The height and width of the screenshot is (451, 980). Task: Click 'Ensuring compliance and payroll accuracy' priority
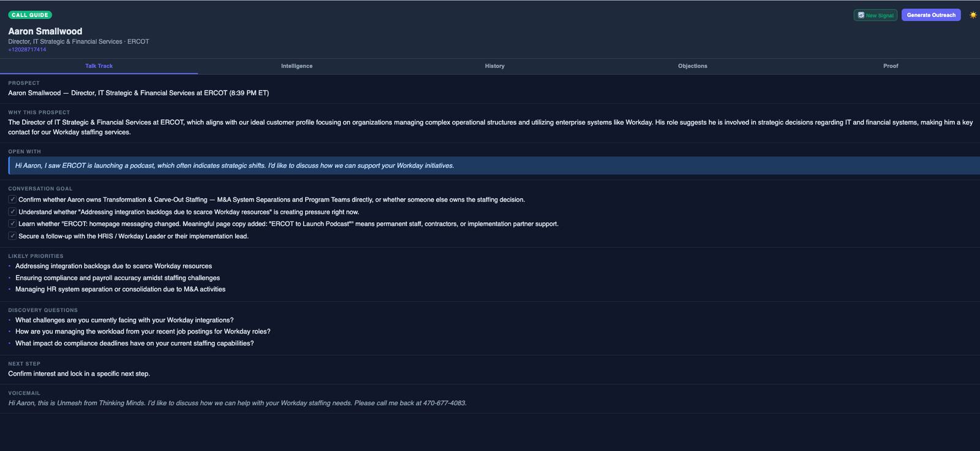coord(118,278)
